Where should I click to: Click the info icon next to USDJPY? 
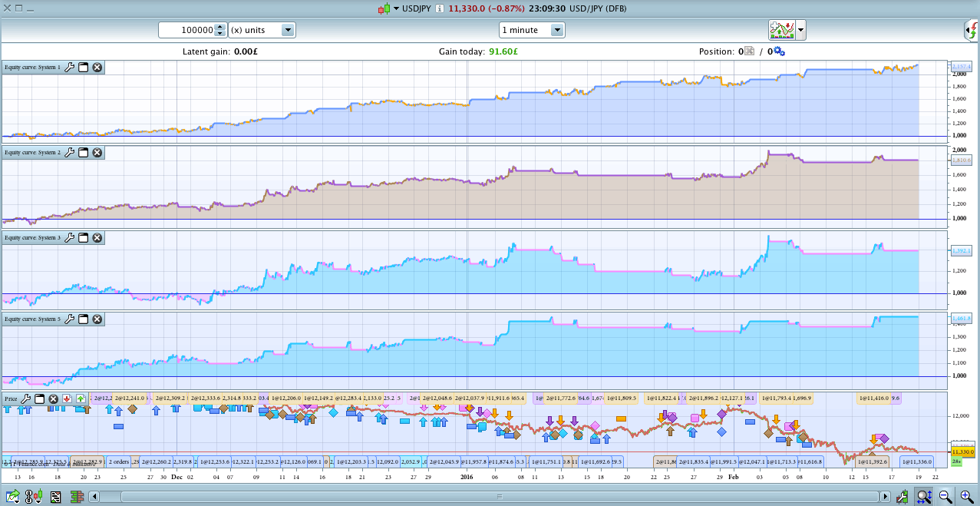coord(439,9)
